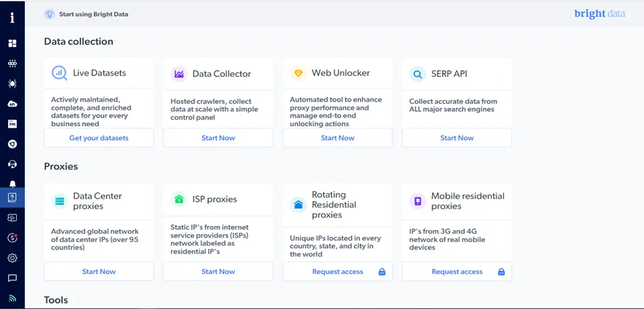Open billing via the dollar sign icon
Viewport: 644px width, 309px height.
[x=12, y=237]
